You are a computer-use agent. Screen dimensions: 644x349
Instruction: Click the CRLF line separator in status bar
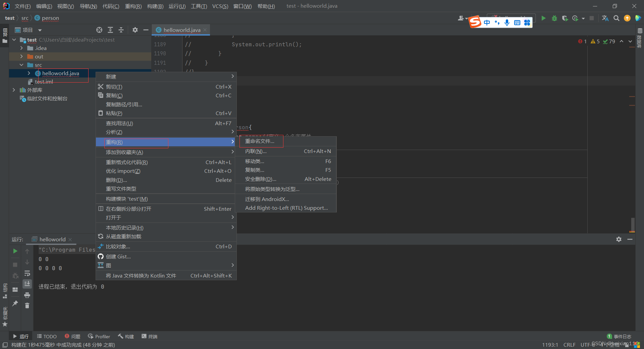569,345
